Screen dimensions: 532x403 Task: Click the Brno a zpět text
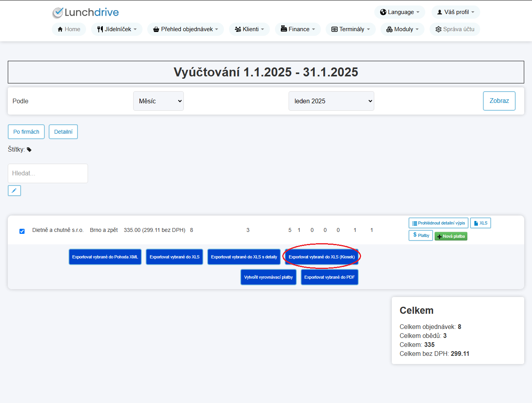[104, 230]
